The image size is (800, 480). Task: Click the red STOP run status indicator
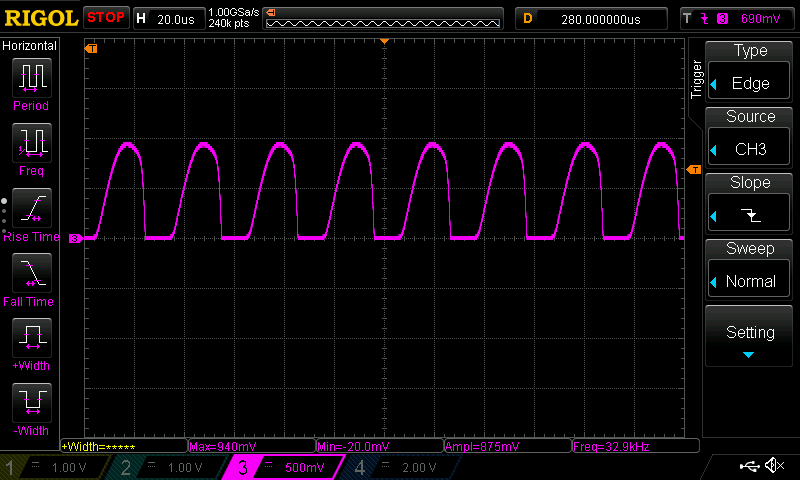click(106, 18)
